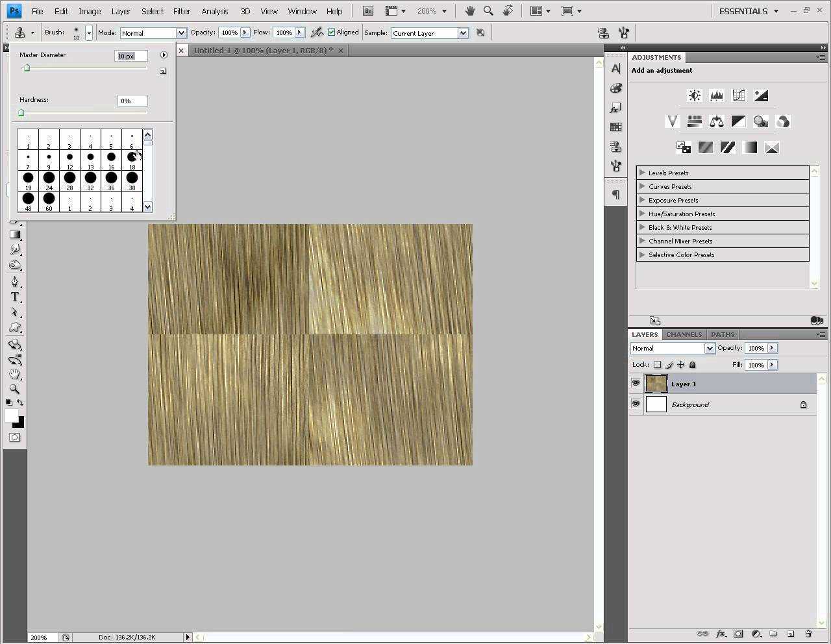Open the Mode dropdown in options bar
Viewport: 831px width, 644px height.
153,33
